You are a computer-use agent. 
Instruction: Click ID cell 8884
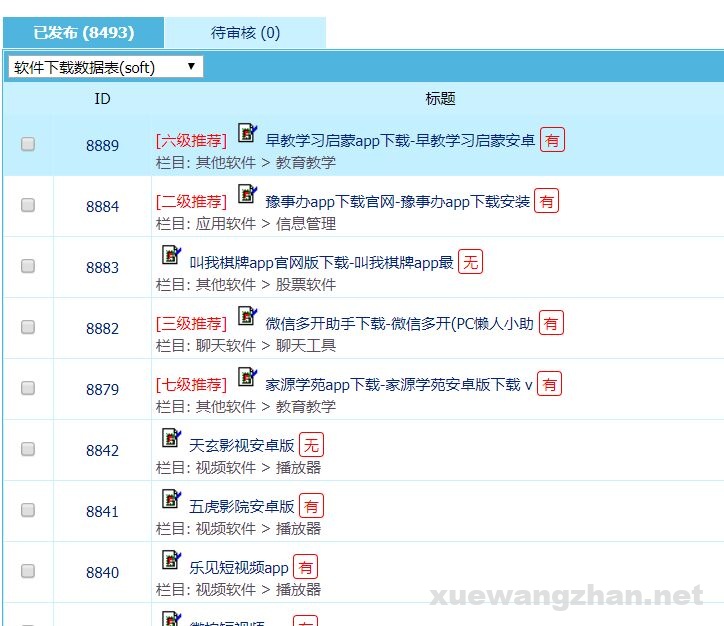103,206
